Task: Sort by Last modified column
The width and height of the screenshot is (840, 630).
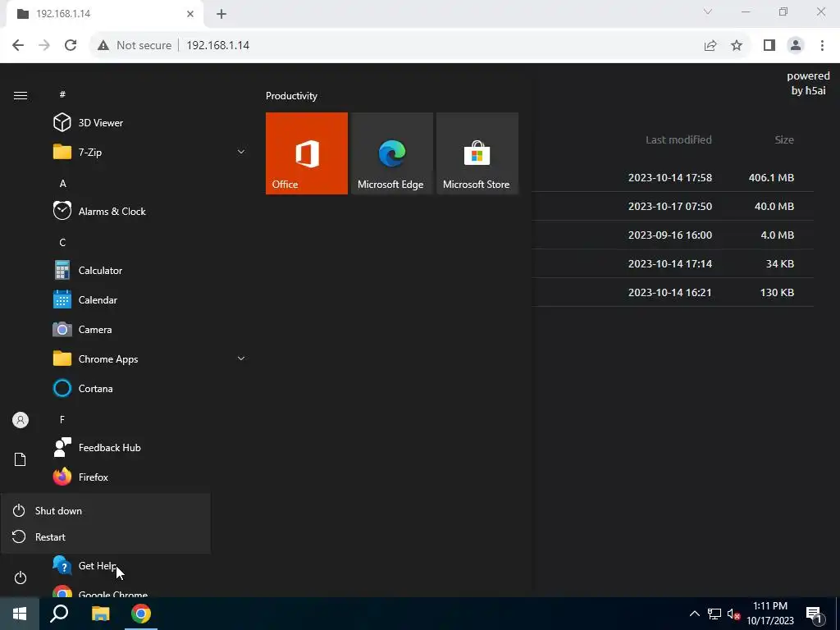Action: pyautogui.click(x=678, y=139)
